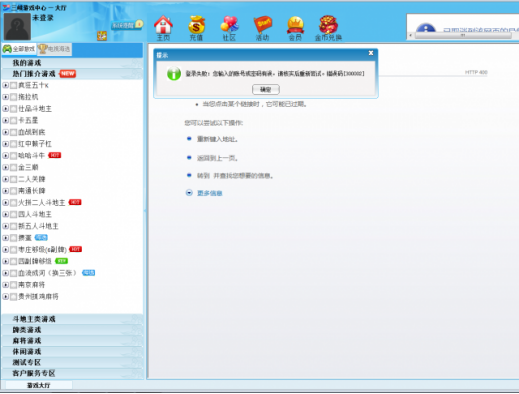519x394 pixels.
Task: Confirm the login failure dialog with 确定
Action: click(266, 89)
